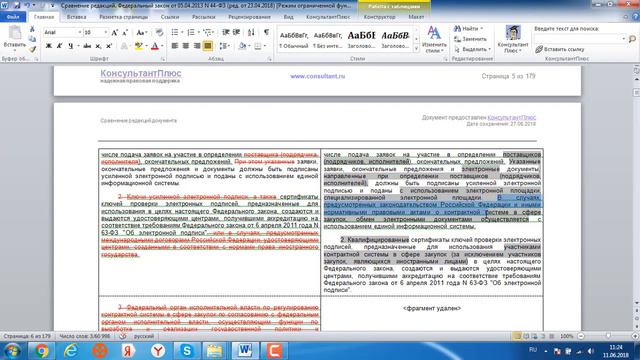Open Internet Explorer from taskbar
640x360 pixels.
[x=71, y=350]
